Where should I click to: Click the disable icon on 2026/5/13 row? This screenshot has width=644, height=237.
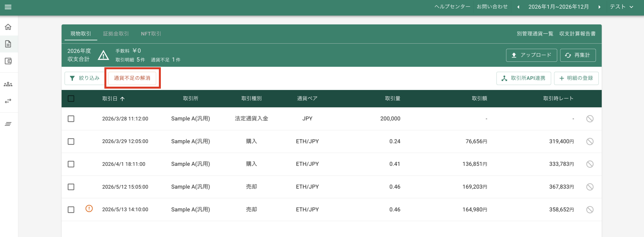590,209
